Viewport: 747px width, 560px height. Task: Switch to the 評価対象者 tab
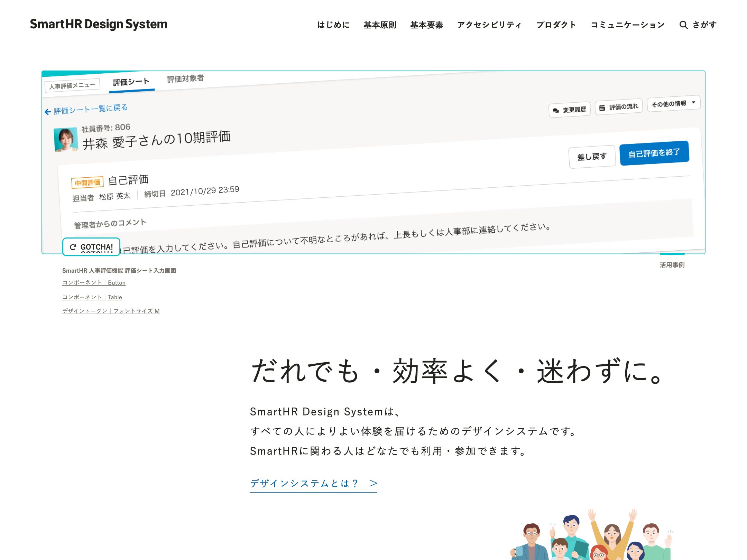click(185, 79)
